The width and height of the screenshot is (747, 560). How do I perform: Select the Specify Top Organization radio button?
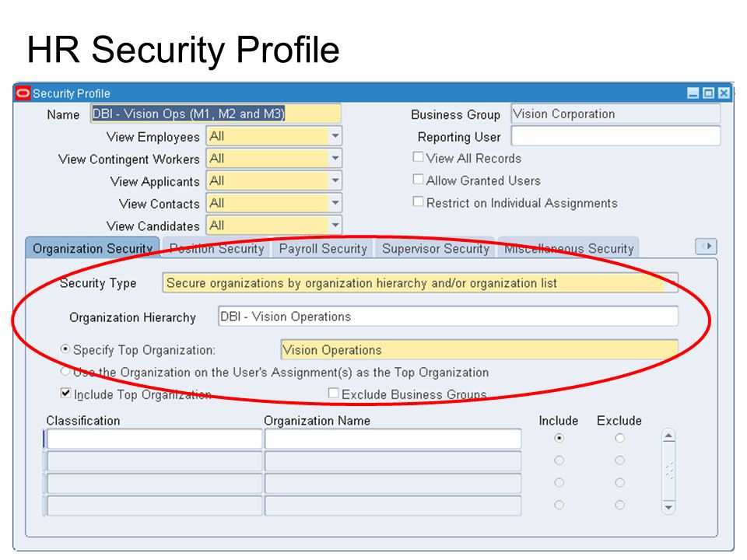pos(65,349)
